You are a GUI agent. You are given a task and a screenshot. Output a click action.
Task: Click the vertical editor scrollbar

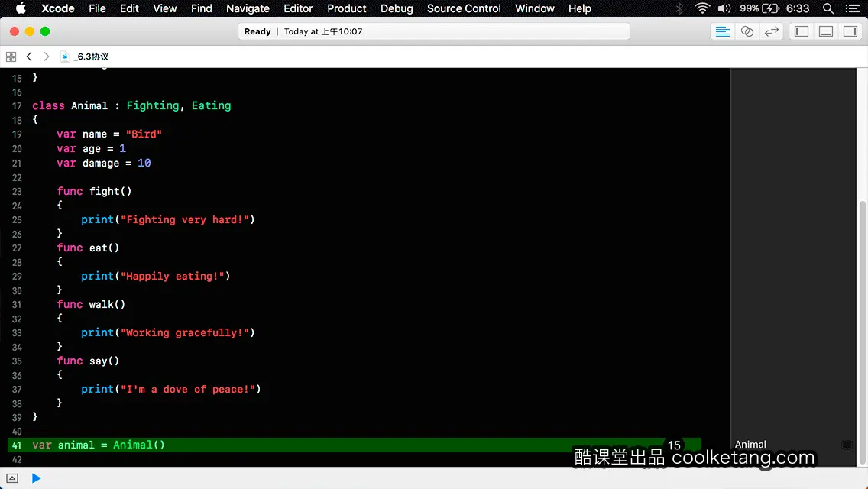(x=863, y=332)
